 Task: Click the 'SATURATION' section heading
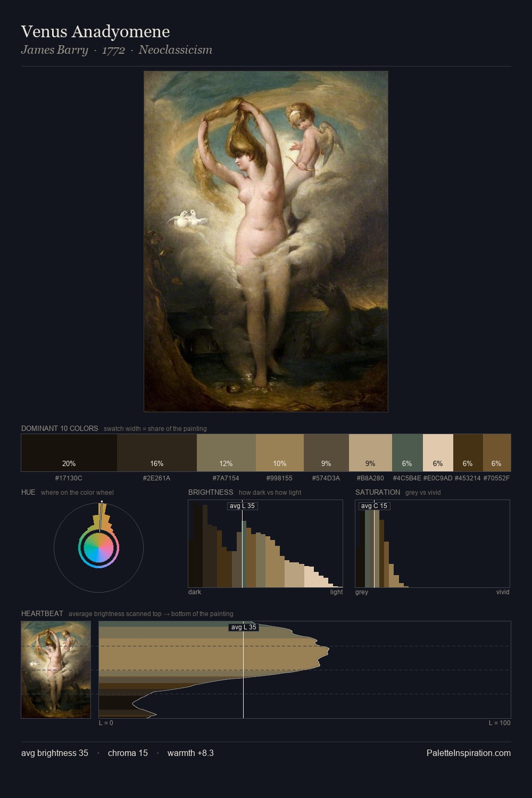378,492
